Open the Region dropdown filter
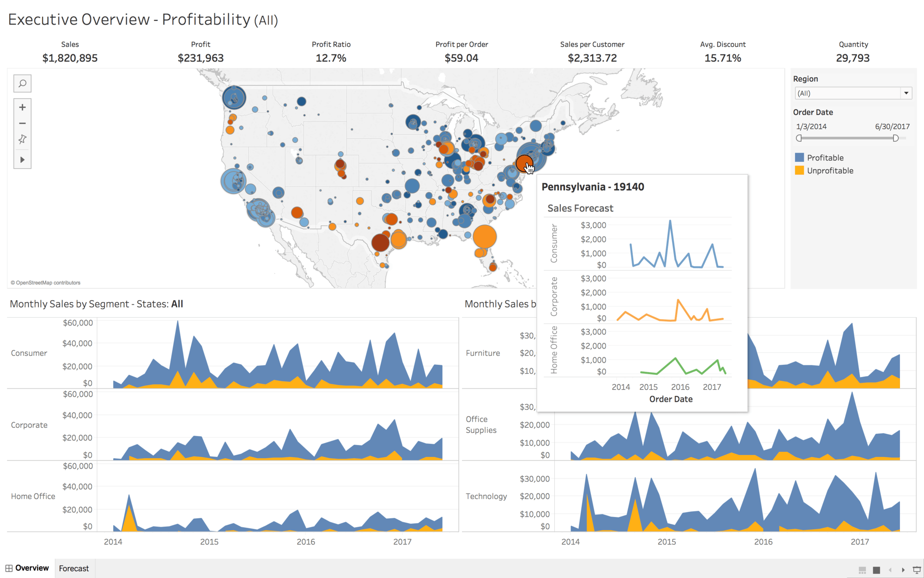Screen dimensions: 924x578 906,93
